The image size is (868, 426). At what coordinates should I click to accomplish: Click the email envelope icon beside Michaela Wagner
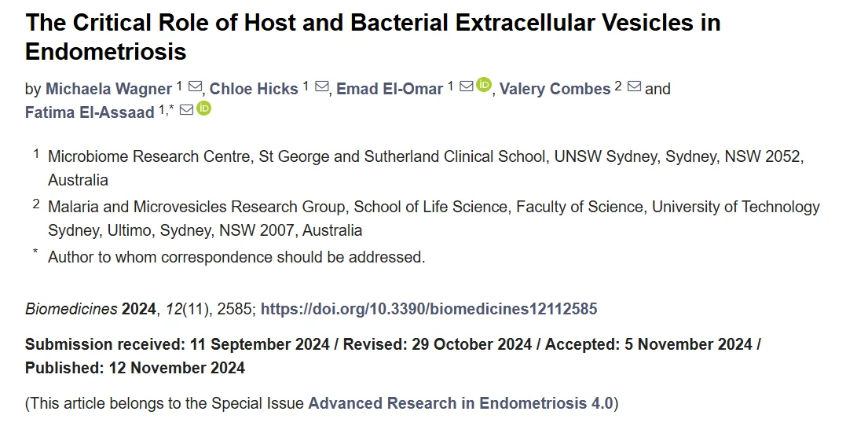[196, 87]
